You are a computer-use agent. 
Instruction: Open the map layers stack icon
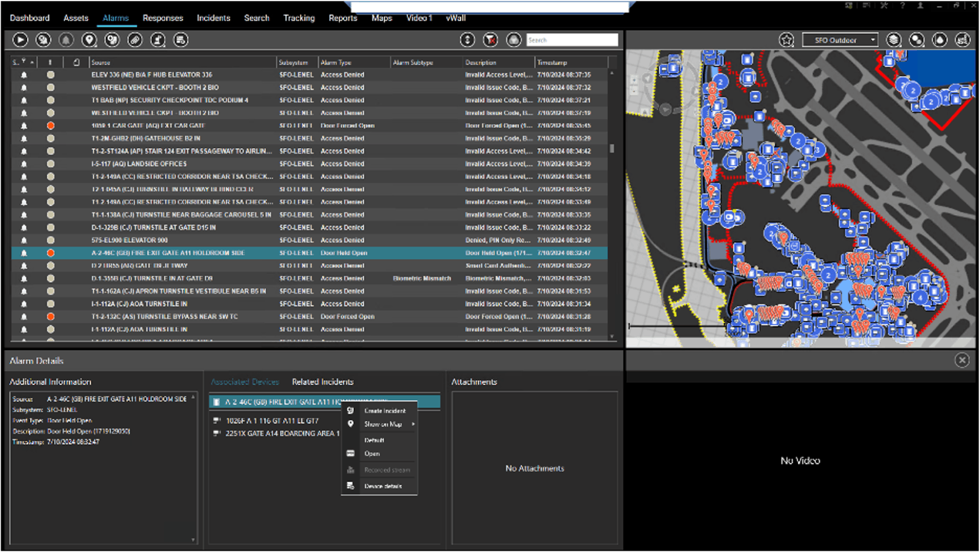pos(894,40)
